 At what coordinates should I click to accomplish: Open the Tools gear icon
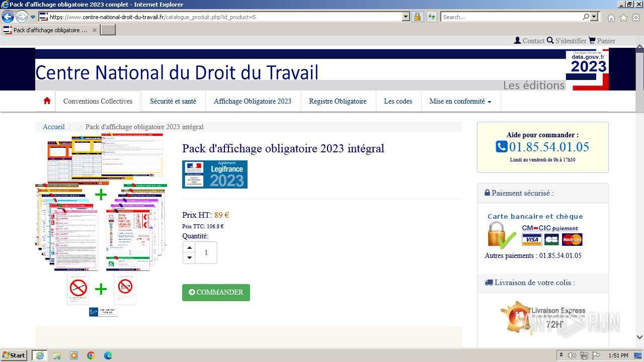pos(636,18)
